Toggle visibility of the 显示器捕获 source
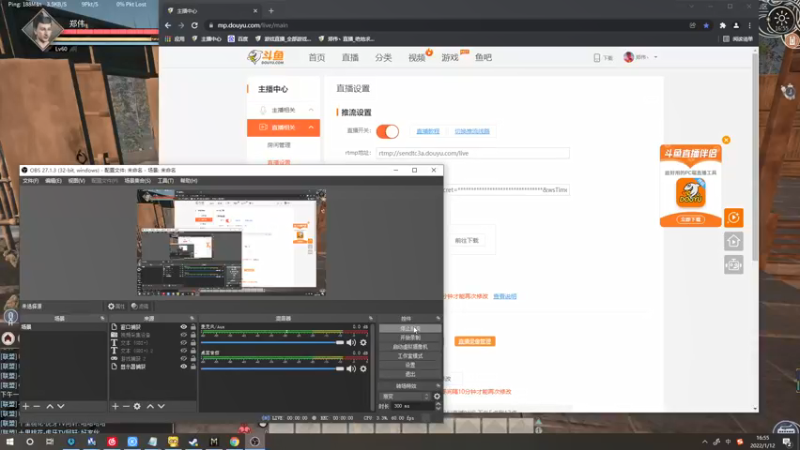The width and height of the screenshot is (800, 450). pos(183,367)
